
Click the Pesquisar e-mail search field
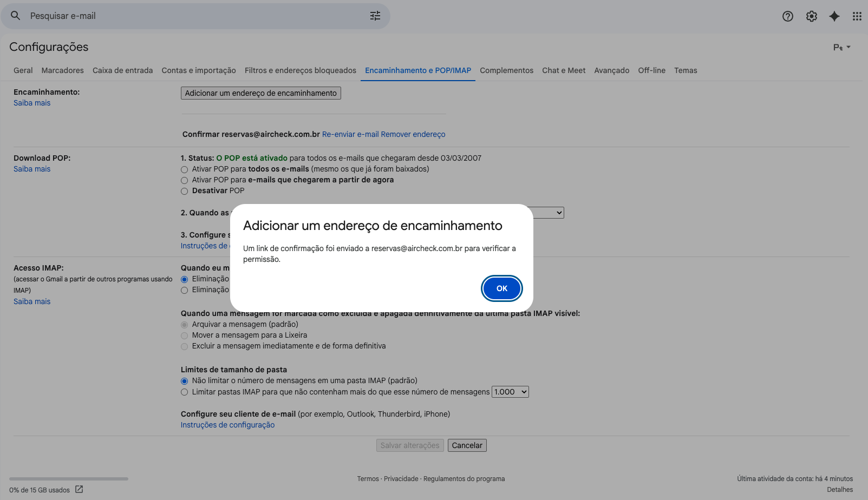162,16
